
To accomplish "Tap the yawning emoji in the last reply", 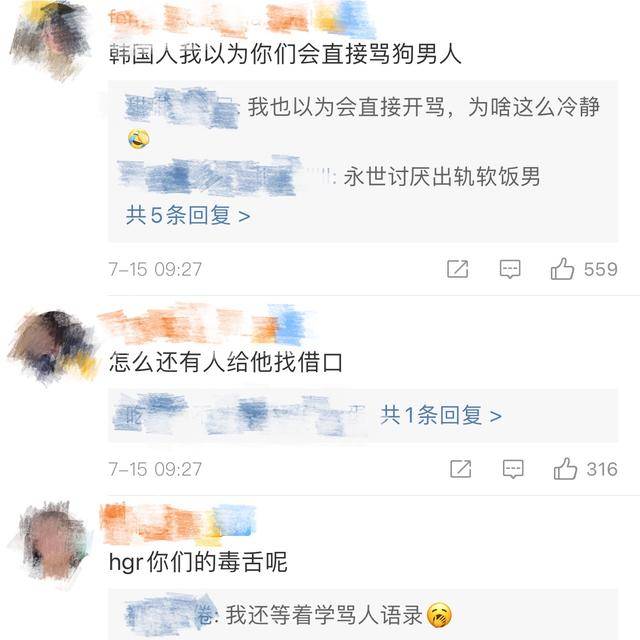I will tap(439, 615).
